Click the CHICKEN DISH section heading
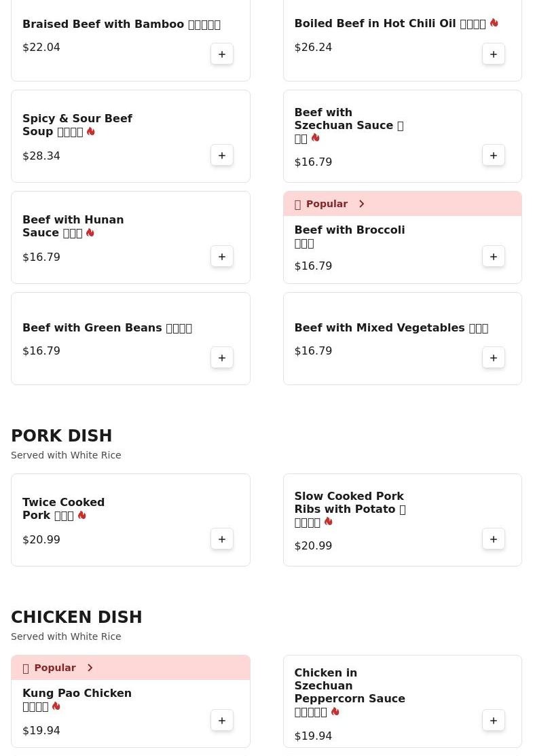The width and height of the screenshot is (533, 756). 77,617
